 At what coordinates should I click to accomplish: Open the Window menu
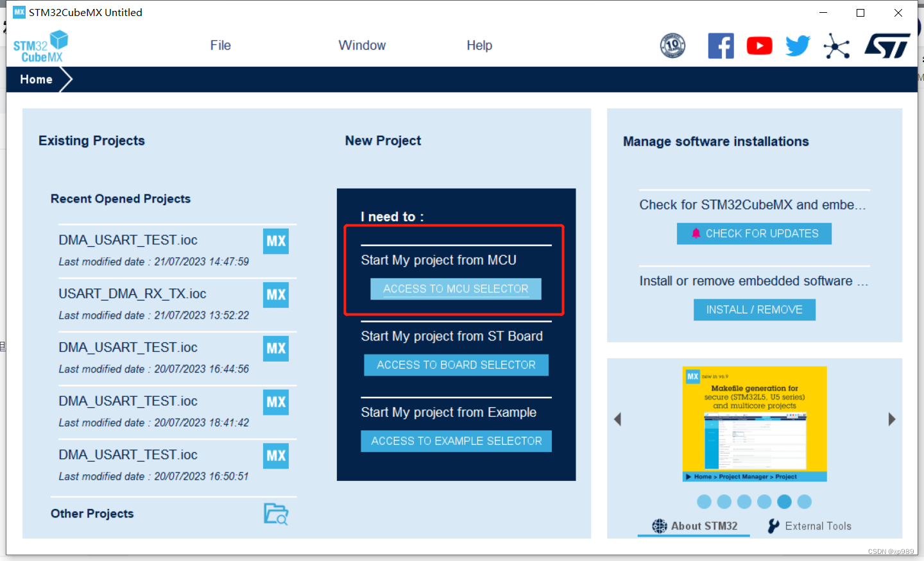pos(362,46)
